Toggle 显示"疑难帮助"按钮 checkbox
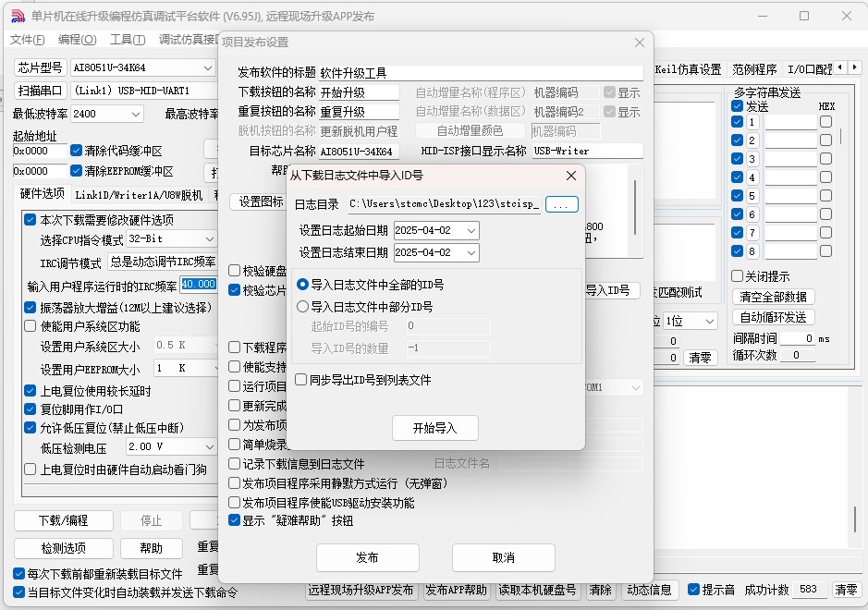This screenshot has height=610, width=868. pyautogui.click(x=291, y=520)
